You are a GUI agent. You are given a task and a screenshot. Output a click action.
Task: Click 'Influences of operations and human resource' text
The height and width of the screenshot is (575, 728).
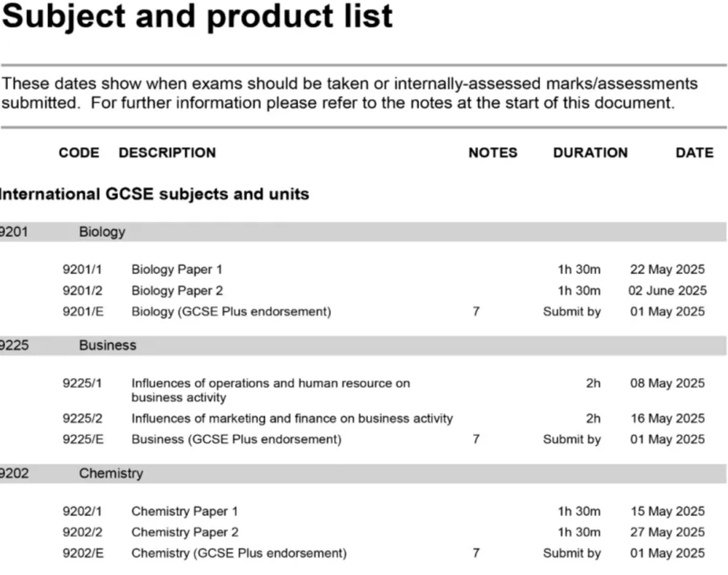(x=271, y=384)
